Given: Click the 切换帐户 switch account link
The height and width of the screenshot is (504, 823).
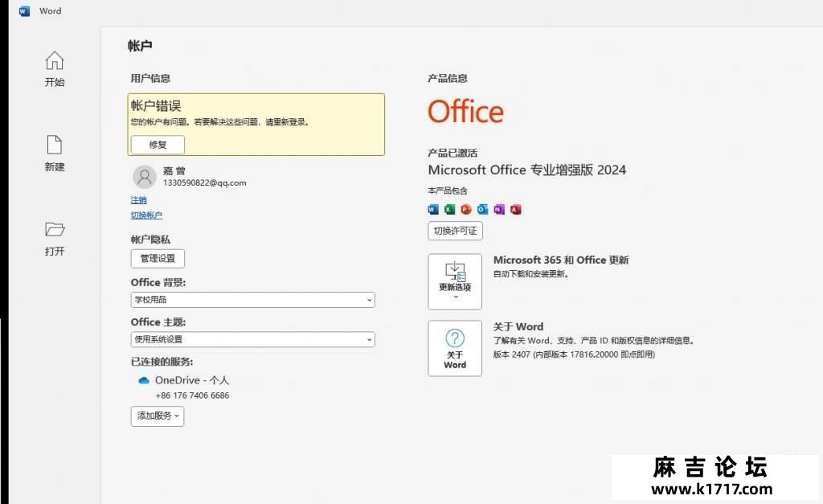Looking at the screenshot, I should point(146,215).
